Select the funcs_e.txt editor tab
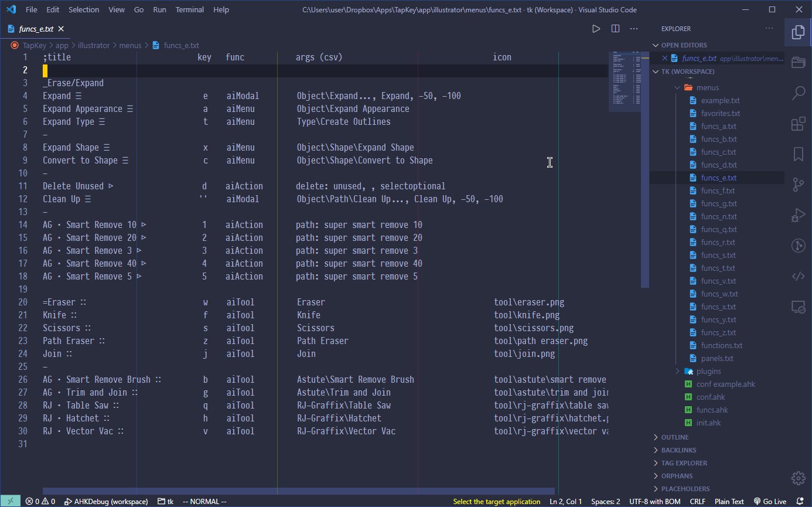Image resolution: width=812 pixels, height=507 pixels. click(x=35, y=29)
